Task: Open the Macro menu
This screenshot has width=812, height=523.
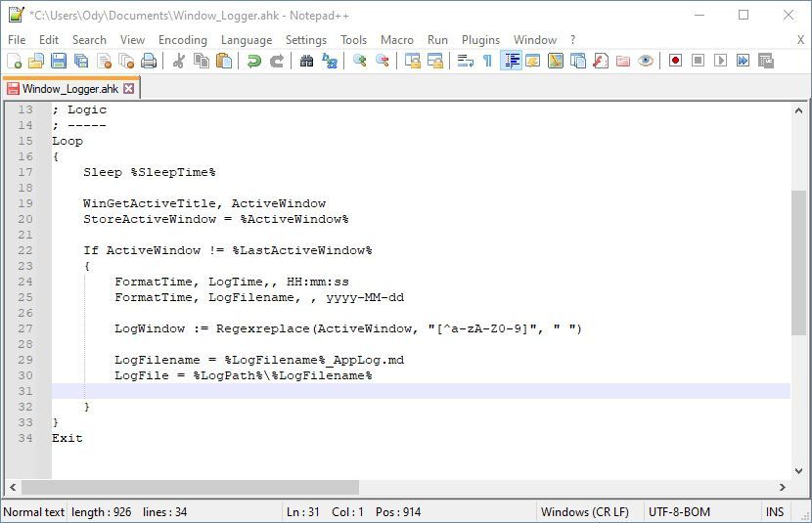Action: pos(396,40)
